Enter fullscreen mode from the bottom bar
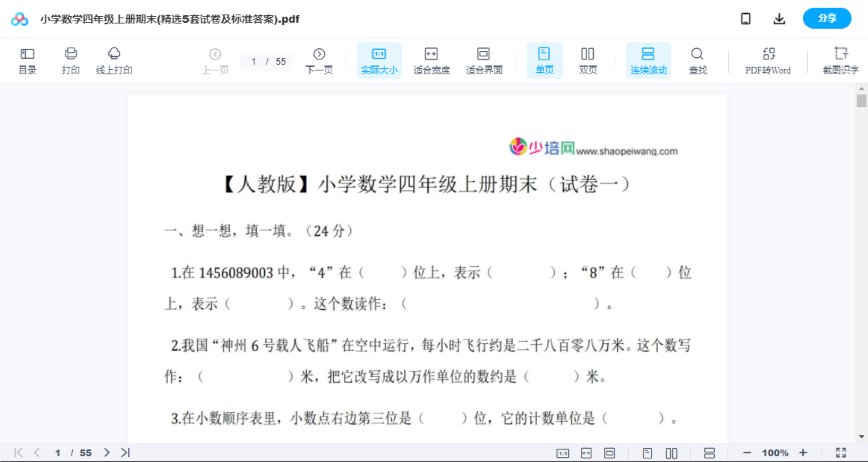This screenshot has height=462, width=868. point(841,452)
